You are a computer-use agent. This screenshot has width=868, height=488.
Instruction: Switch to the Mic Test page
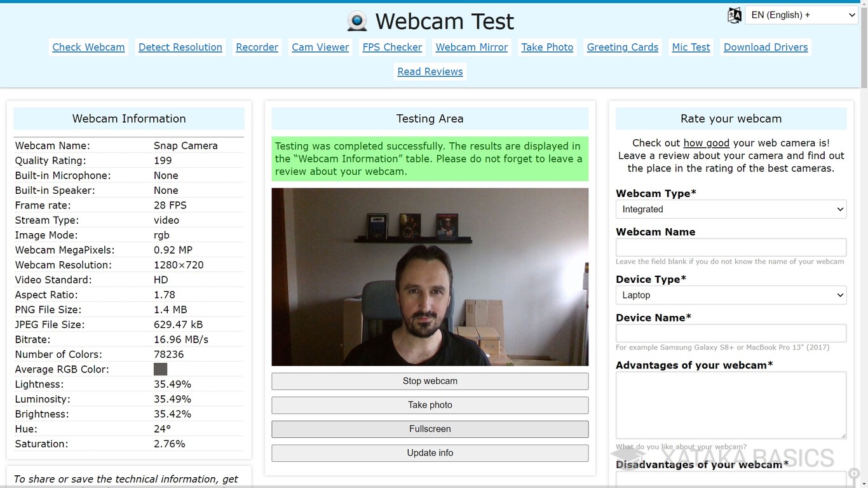(x=690, y=47)
